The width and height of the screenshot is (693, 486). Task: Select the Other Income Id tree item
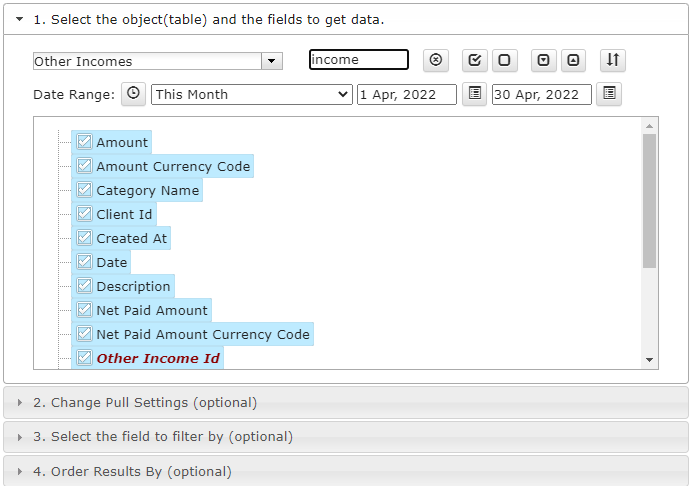(x=158, y=358)
